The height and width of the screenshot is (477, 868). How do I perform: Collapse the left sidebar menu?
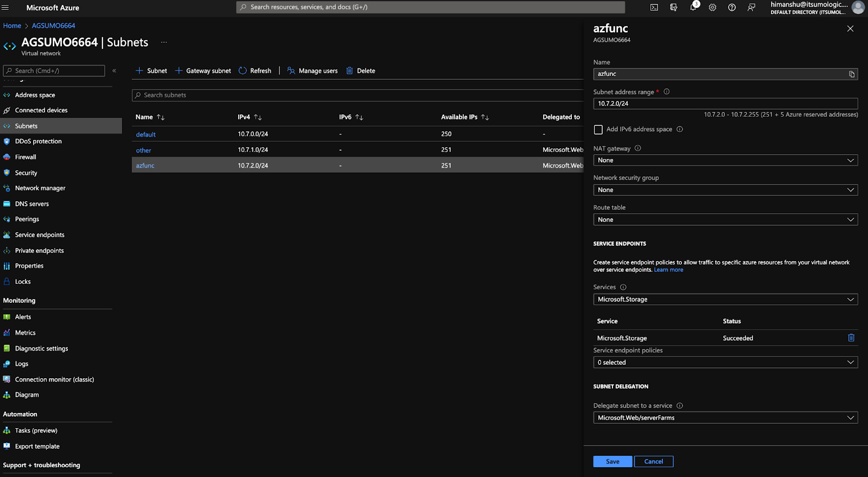[x=114, y=71]
